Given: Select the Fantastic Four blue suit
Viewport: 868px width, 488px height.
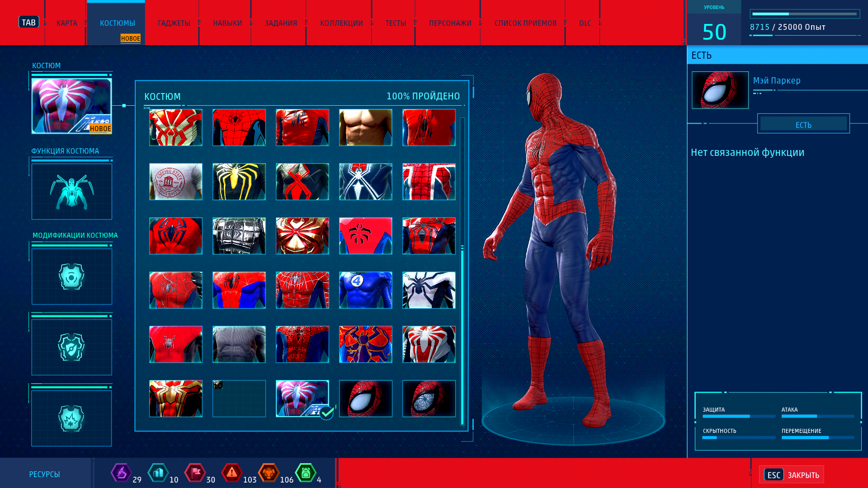Looking at the screenshot, I should pyautogui.click(x=365, y=290).
